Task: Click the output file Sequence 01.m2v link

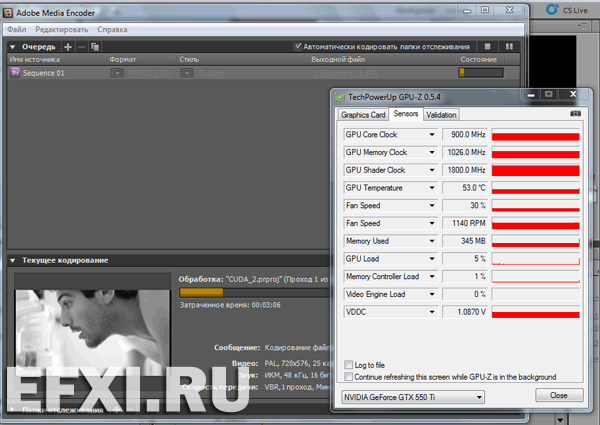Action: coord(346,73)
